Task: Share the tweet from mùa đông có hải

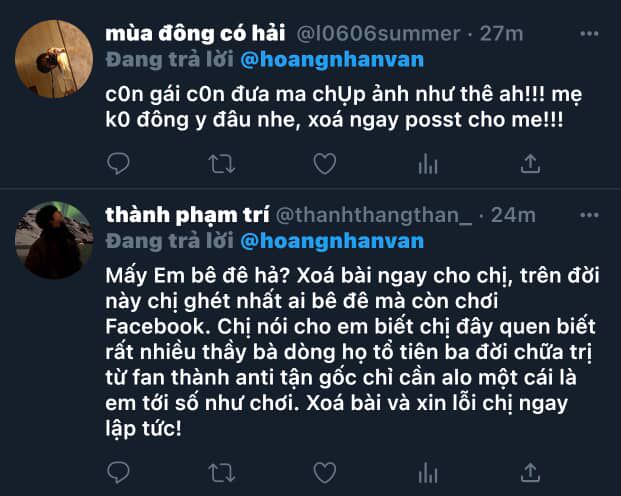Action: (531, 162)
